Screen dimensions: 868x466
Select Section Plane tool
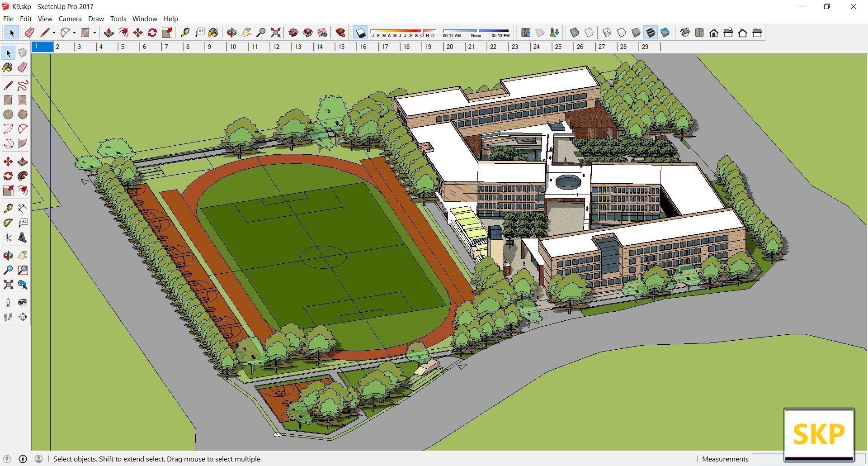(23, 317)
